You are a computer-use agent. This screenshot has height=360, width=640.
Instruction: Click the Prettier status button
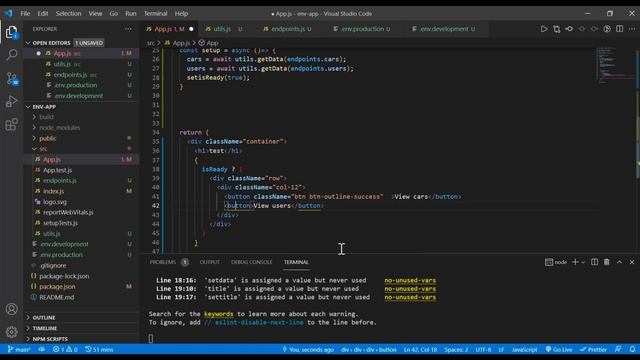click(593, 349)
